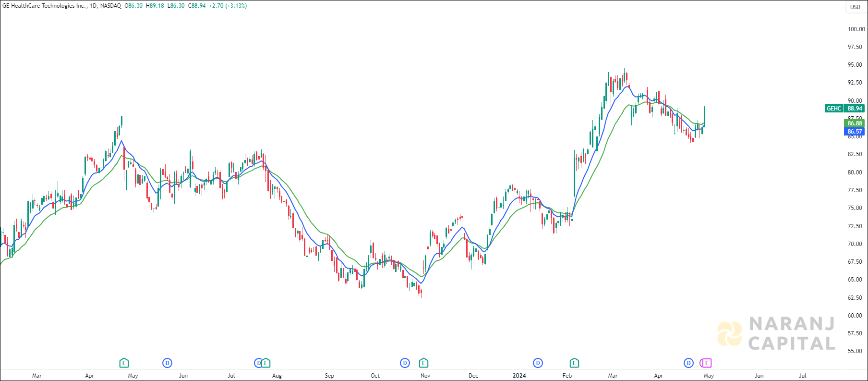The height and width of the screenshot is (381, 868).
Task: Click the Aug label on the time axis
Action: pos(277,376)
